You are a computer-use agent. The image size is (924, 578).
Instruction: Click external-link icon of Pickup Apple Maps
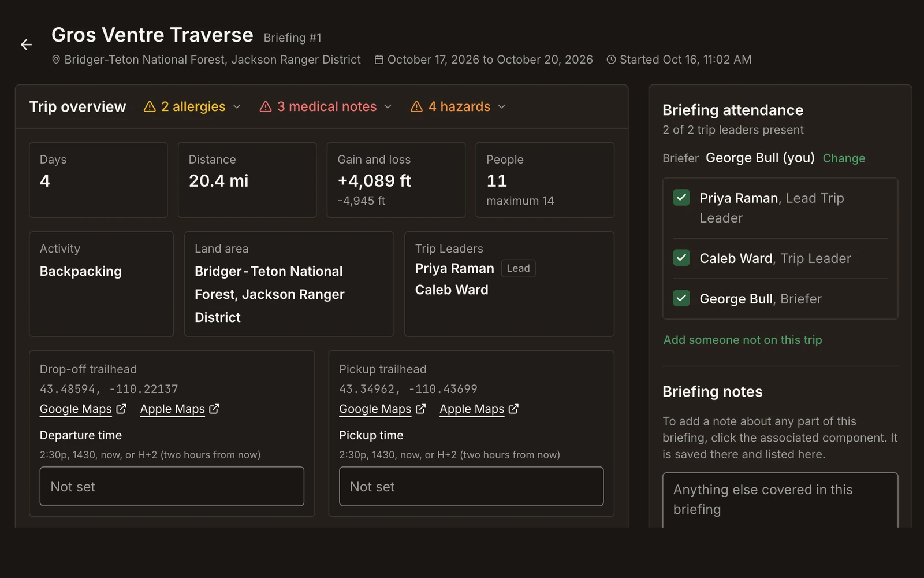(513, 409)
